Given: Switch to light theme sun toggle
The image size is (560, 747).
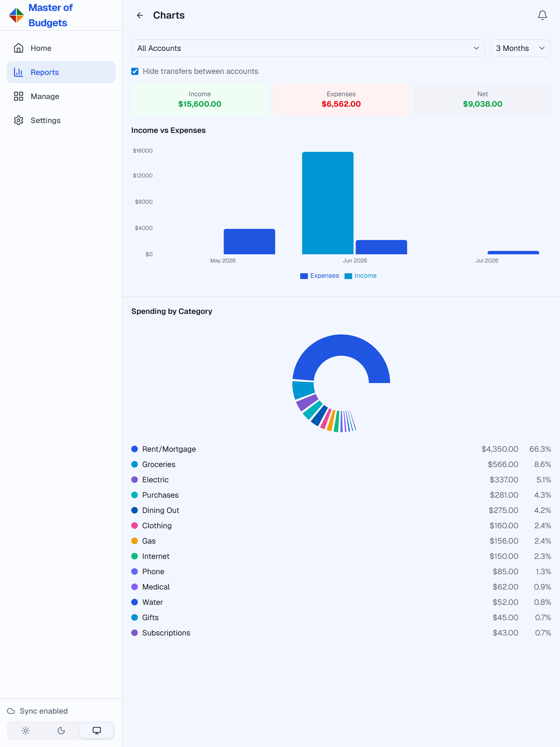Looking at the screenshot, I should click(26, 730).
